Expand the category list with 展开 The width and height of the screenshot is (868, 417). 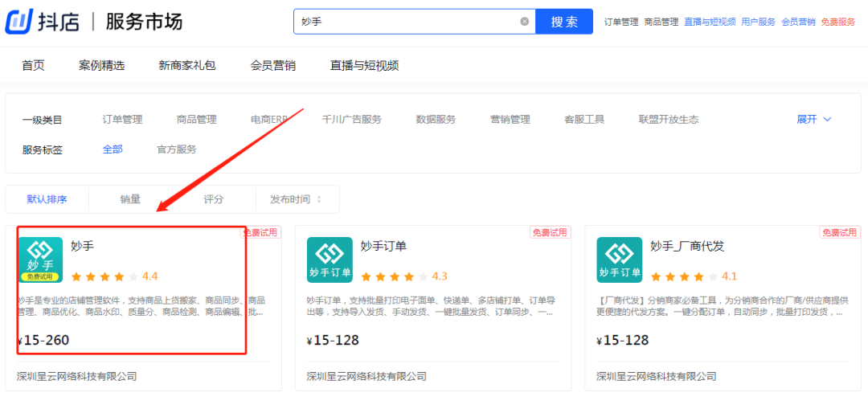point(813,120)
